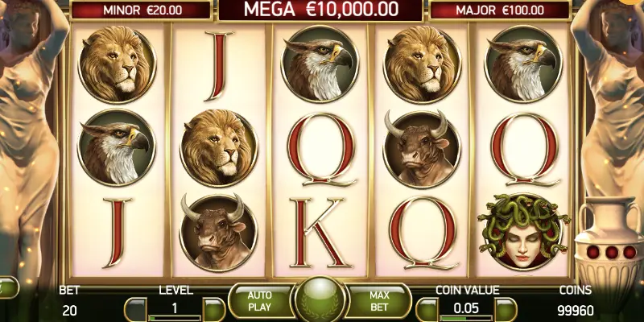This screenshot has width=644, height=322.
Task: Click the Minor €20.00 jackpot banner
Action: 142,10
